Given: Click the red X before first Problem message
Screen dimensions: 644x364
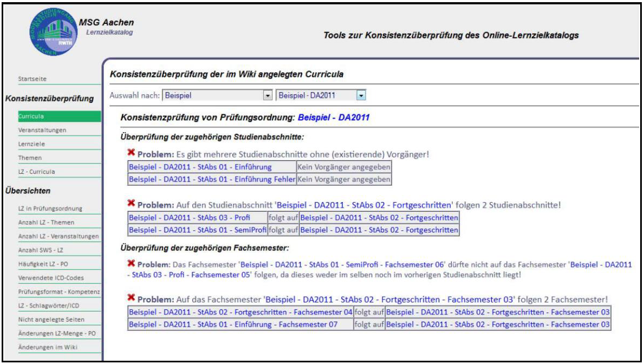Looking at the screenshot, I should (131, 154).
